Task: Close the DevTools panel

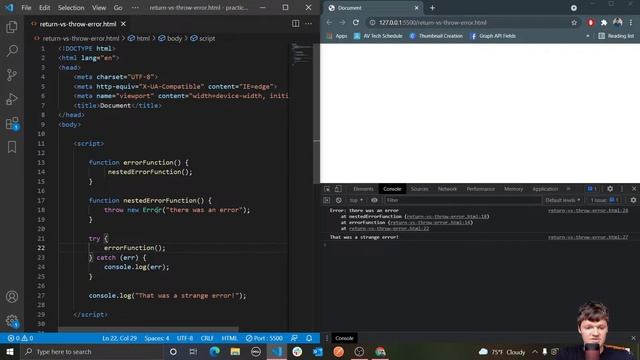Action: (x=634, y=189)
